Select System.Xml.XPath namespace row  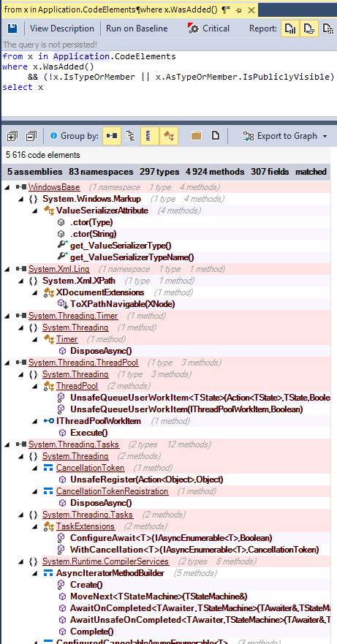(166, 281)
